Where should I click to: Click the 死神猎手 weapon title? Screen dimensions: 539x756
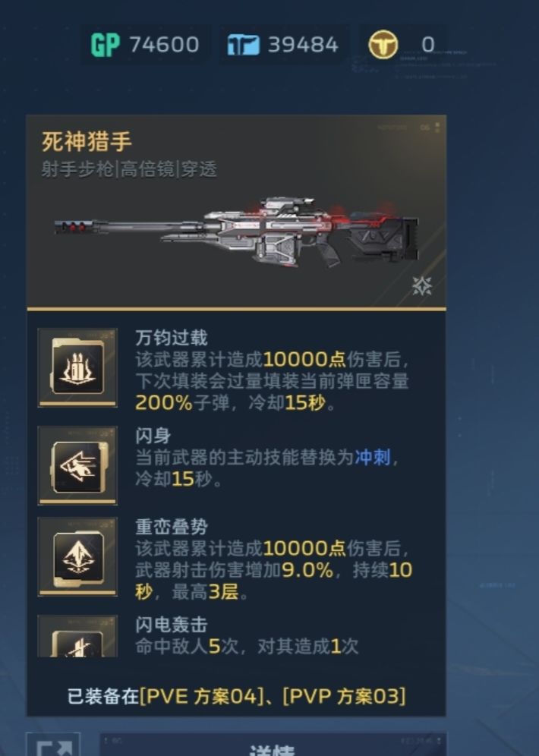click(87, 142)
